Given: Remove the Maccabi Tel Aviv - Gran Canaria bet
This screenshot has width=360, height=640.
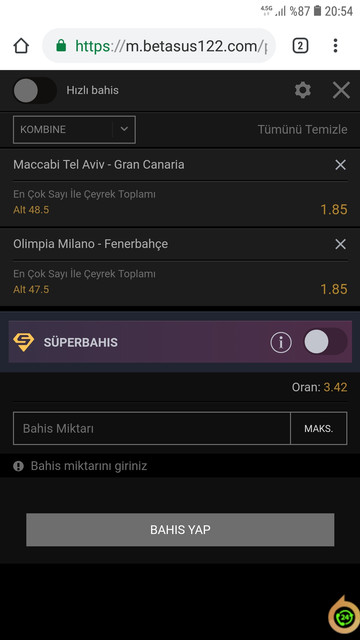Looking at the screenshot, I should coord(340,165).
